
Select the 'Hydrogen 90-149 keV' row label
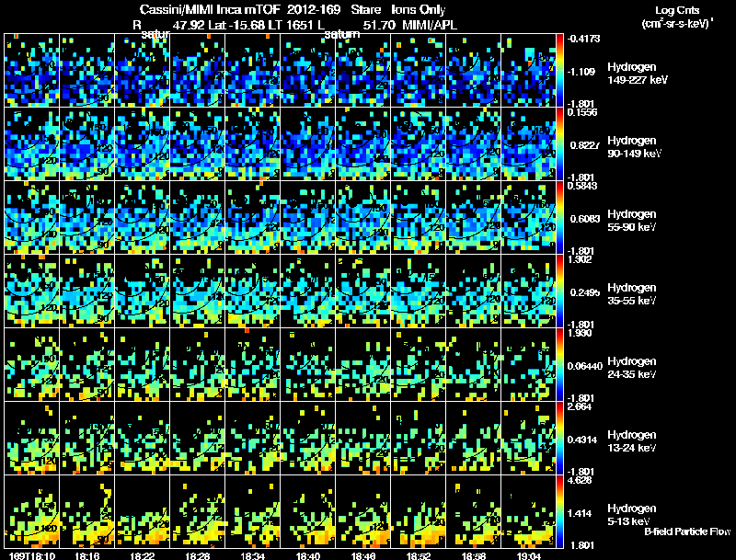coord(634,147)
